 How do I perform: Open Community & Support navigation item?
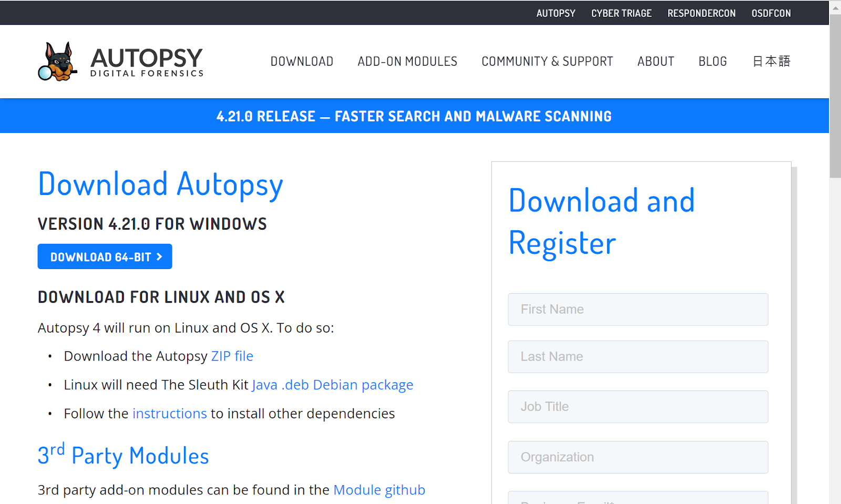pos(547,61)
